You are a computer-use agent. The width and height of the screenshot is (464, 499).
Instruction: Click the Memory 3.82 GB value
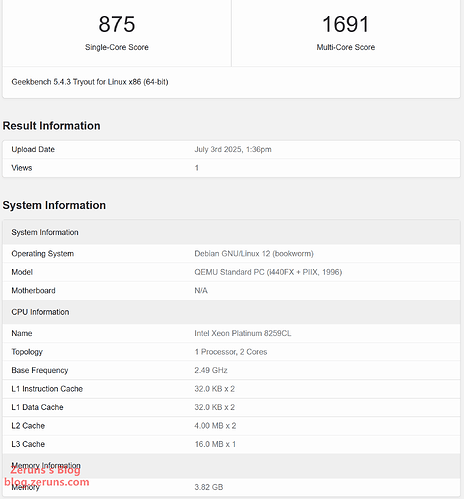point(209,487)
